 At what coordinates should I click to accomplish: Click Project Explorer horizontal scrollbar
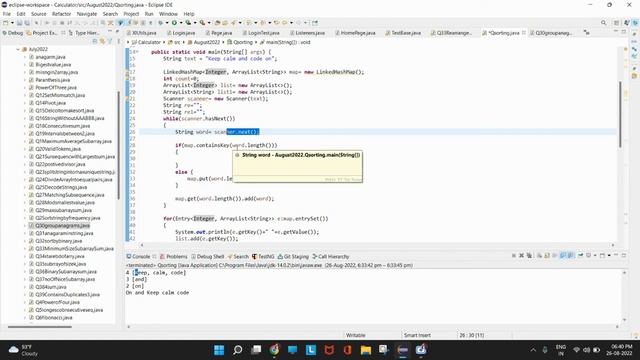40,327
